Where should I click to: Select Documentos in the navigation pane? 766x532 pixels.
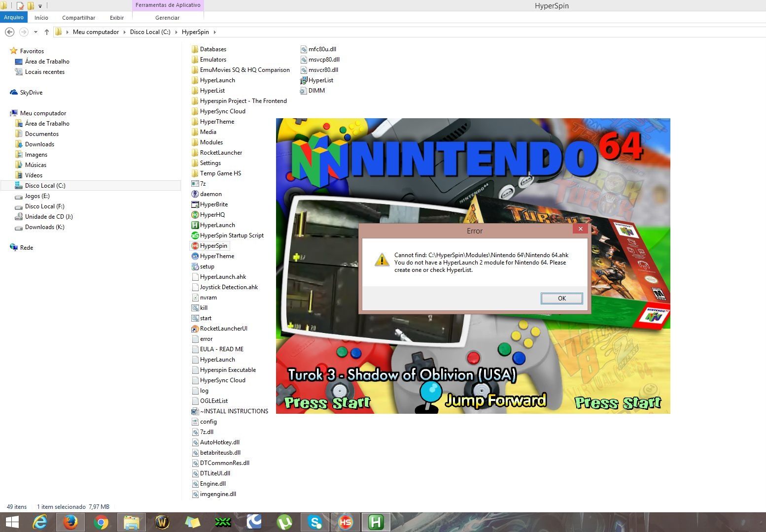coord(37,134)
